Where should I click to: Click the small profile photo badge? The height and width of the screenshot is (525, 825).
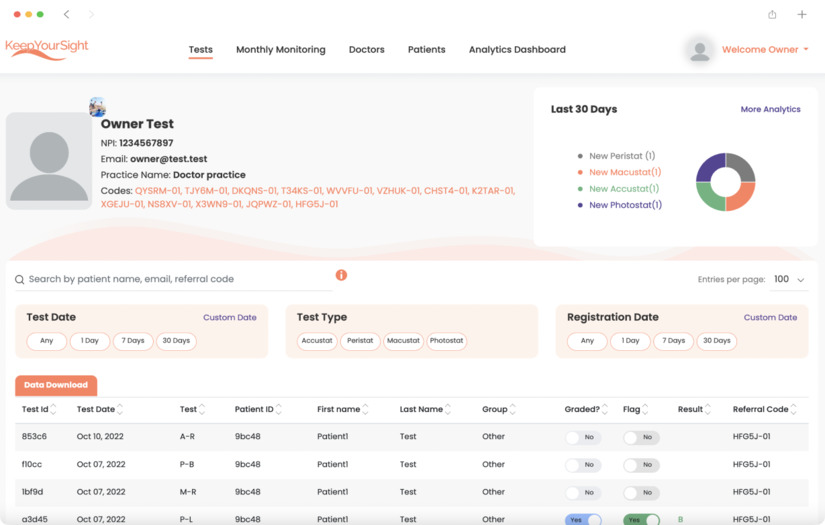click(x=97, y=107)
